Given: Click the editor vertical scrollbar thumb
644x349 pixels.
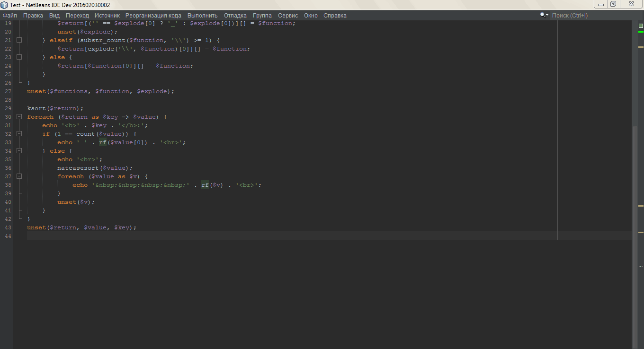Looking at the screenshot, I should 634,236.
